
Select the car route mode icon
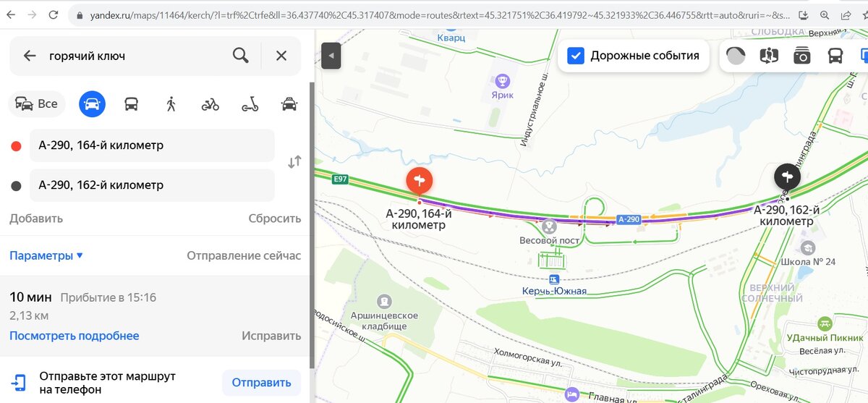[x=92, y=104]
